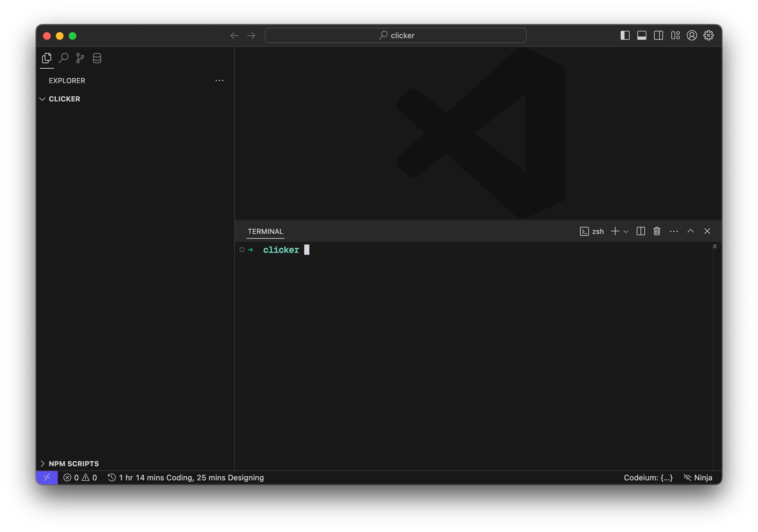Click the remote window indicator in the status bar
758x532 pixels.
point(47,477)
